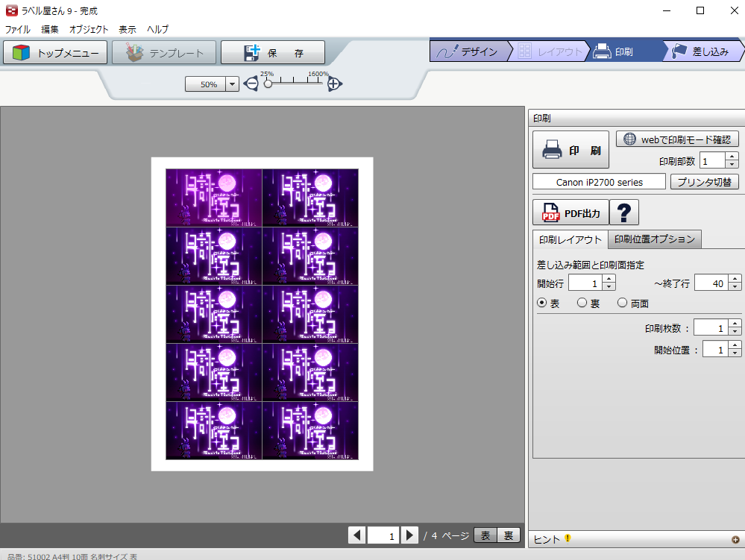The width and height of the screenshot is (745, 560).
Task: Decrease the 開始行 start row value
Action: click(609, 287)
